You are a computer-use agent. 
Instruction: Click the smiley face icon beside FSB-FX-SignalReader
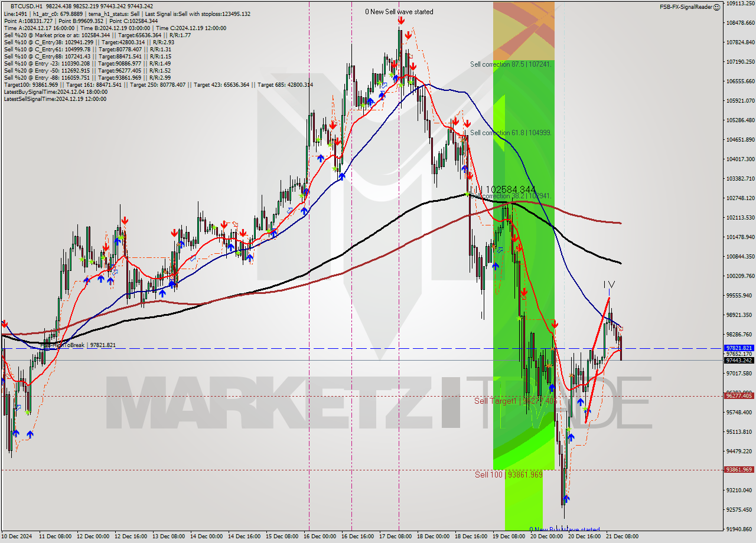[x=716, y=7]
